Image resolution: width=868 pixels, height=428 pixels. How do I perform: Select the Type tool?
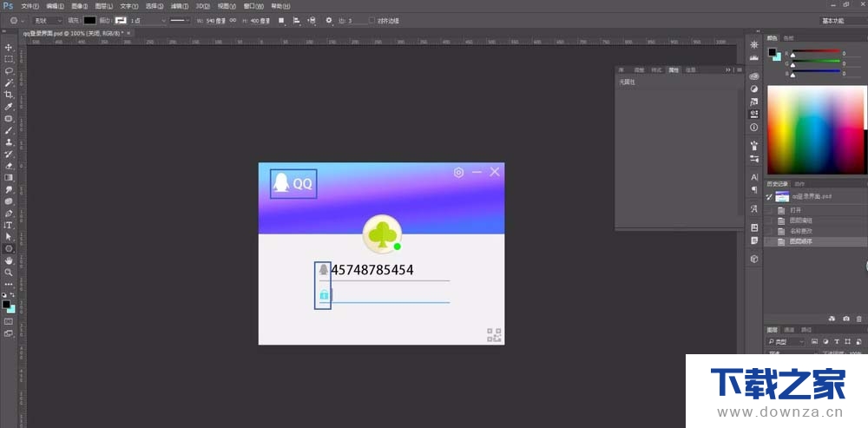(9, 225)
